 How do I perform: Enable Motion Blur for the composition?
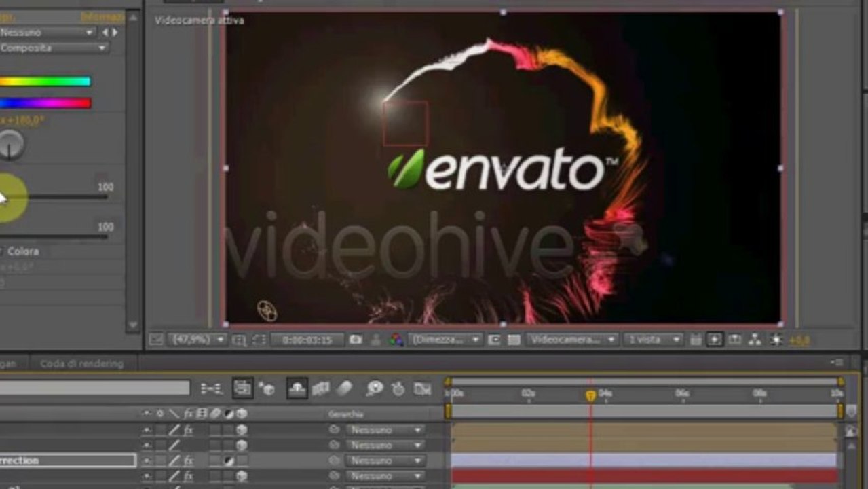(x=345, y=388)
